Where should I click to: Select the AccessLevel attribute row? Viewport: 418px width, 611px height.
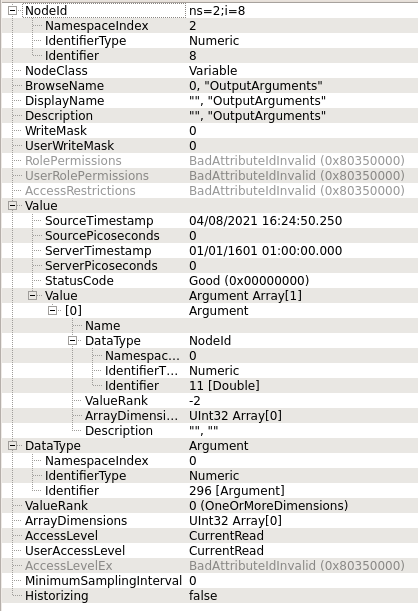(210, 535)
